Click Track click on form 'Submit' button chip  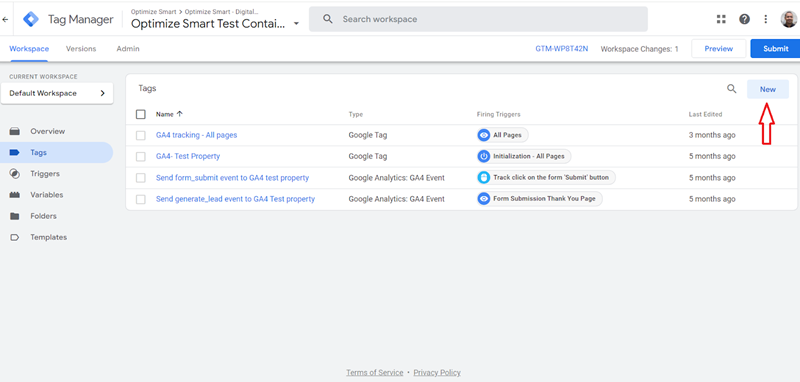click(546, 177)
